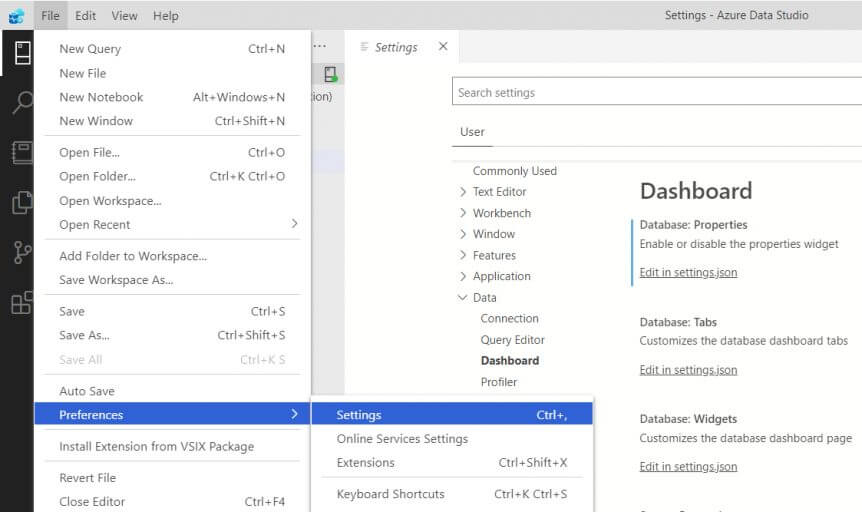Select Save Workspace As... entry
The height and width of the screenshot is (512, 862).
172,280
